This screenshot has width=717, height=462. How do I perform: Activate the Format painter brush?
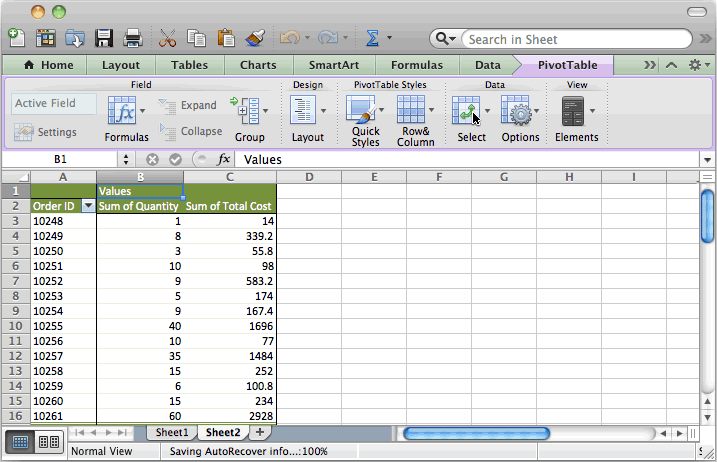pos(255,38)
